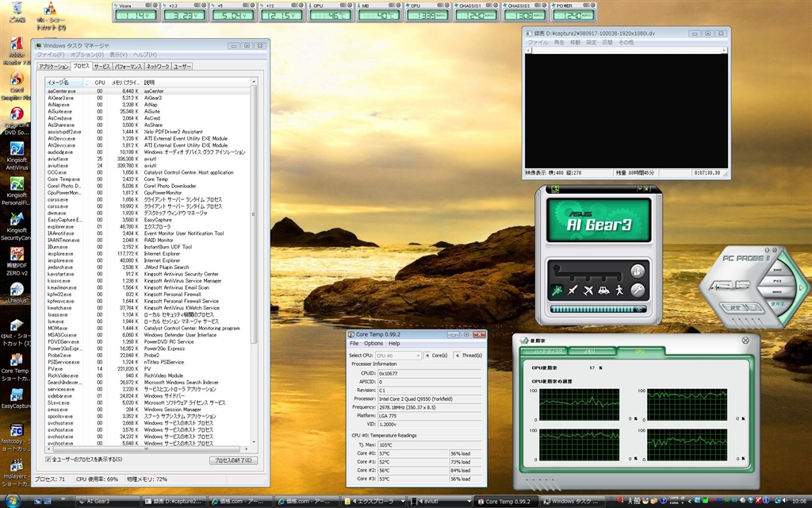Viewport: 812px width, 508px height.
Task: Select the car mode icon in AI Gear3
Action: pos(603,291)
